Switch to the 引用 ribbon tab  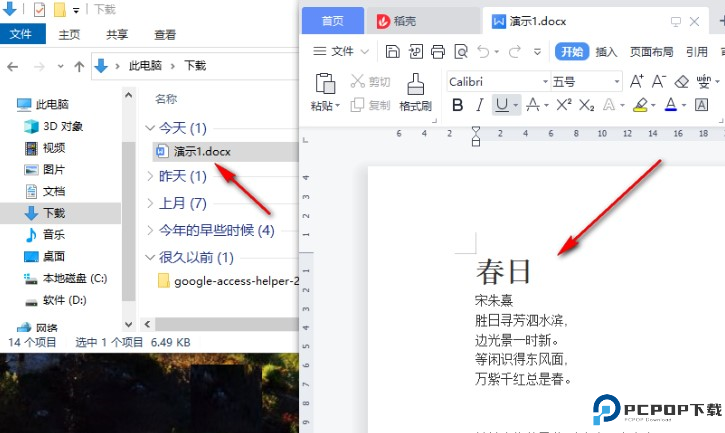coord(696,52)
